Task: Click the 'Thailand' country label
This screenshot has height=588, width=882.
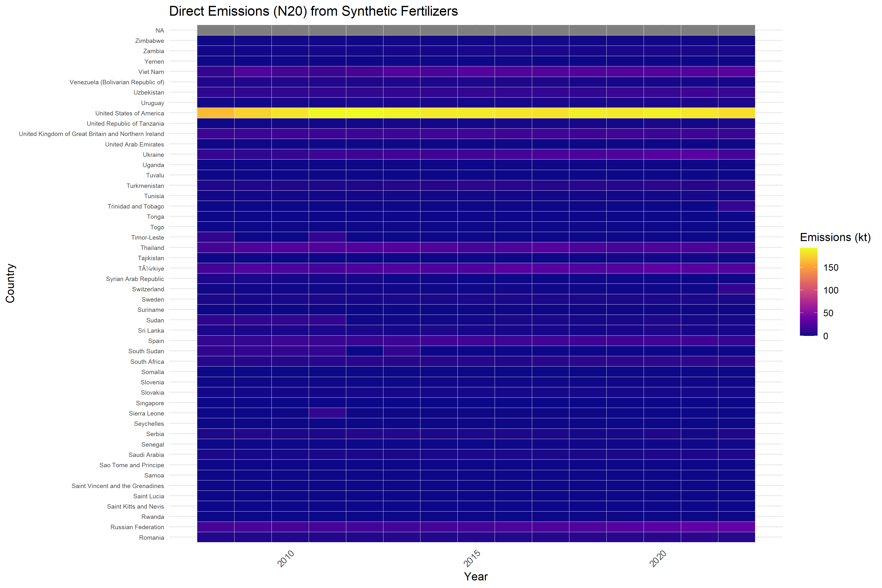Action: tap(152, 248)
